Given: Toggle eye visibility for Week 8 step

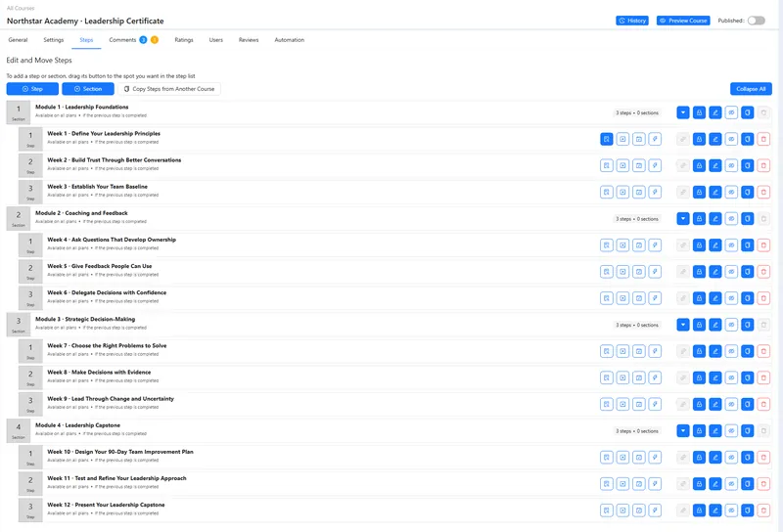Looking at the screenshot, I should point(731,377).
